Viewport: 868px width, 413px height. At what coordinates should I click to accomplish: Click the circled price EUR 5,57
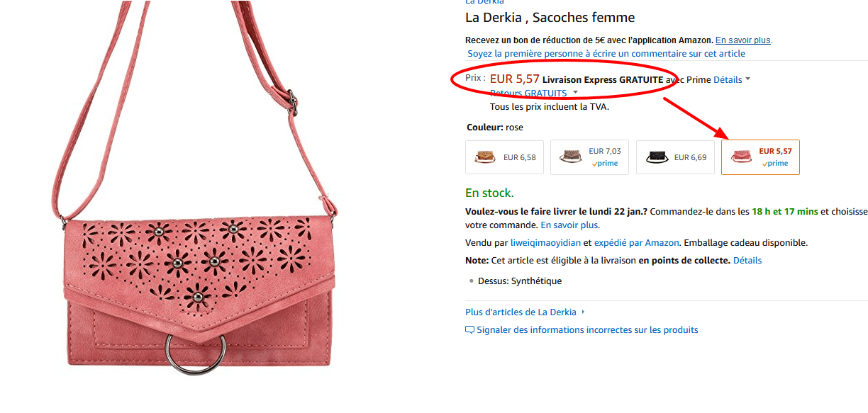tap(513, 79)
